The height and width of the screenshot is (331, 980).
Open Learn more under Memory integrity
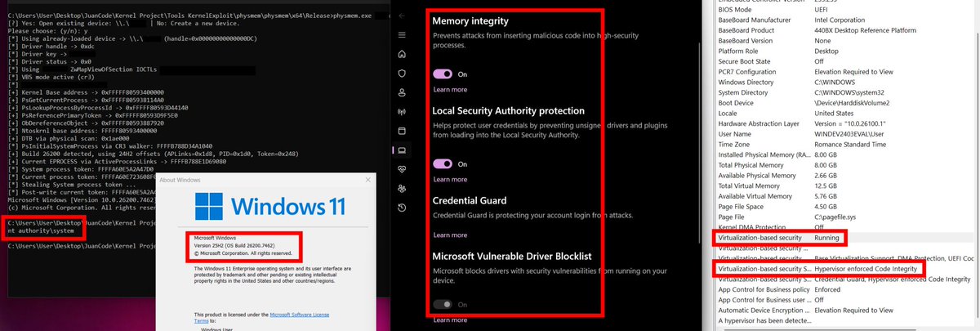click(450, 89)
